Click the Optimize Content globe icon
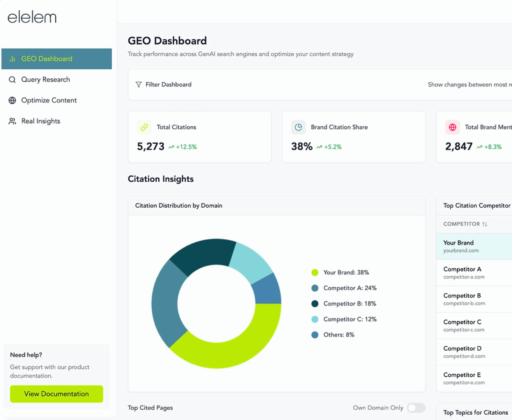This screenshot has height=420, width=512. [x=12, y=100]
